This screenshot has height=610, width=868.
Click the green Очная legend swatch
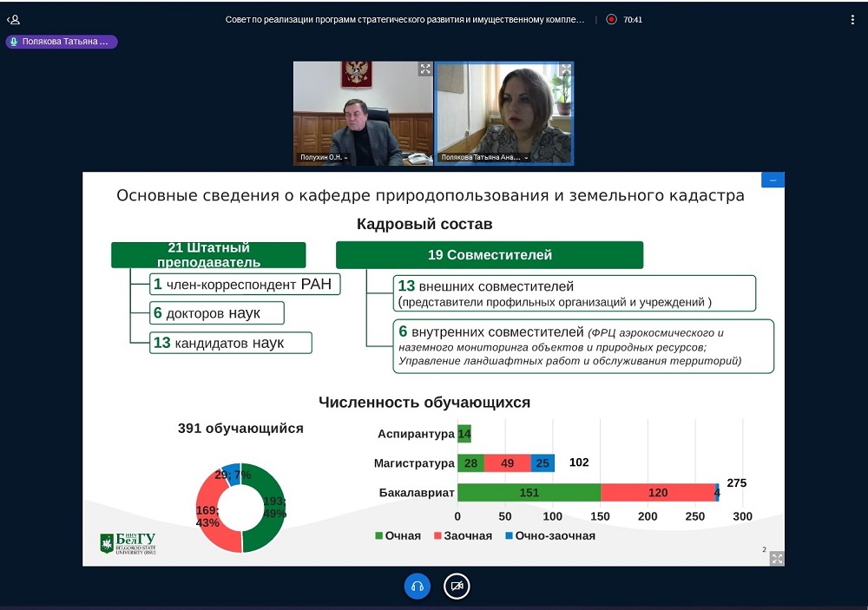[378, 536]
